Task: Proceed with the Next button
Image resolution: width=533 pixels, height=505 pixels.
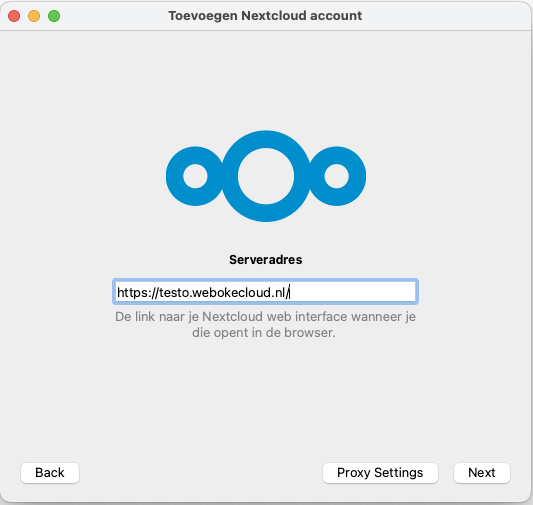Action: point(482,473)
